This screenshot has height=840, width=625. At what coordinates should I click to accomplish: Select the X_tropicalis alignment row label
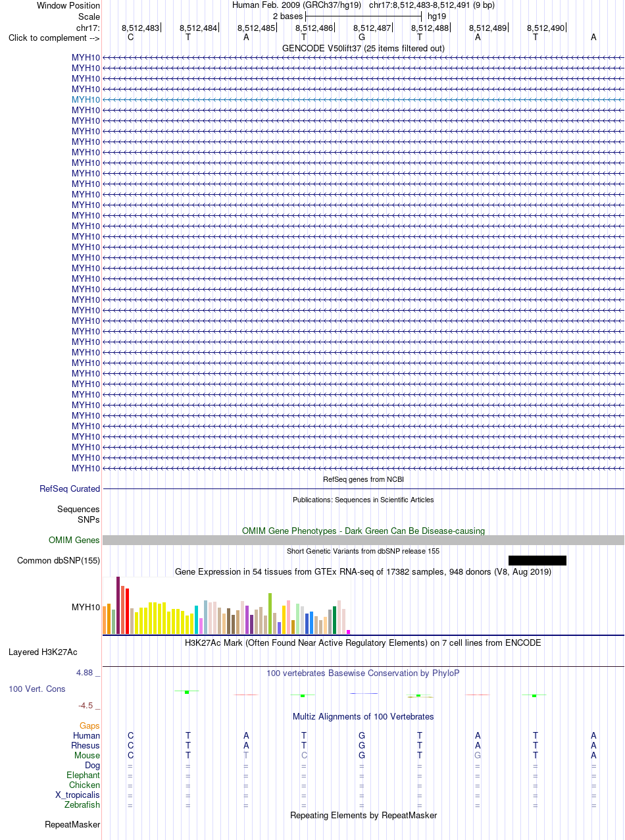point(78,795)
